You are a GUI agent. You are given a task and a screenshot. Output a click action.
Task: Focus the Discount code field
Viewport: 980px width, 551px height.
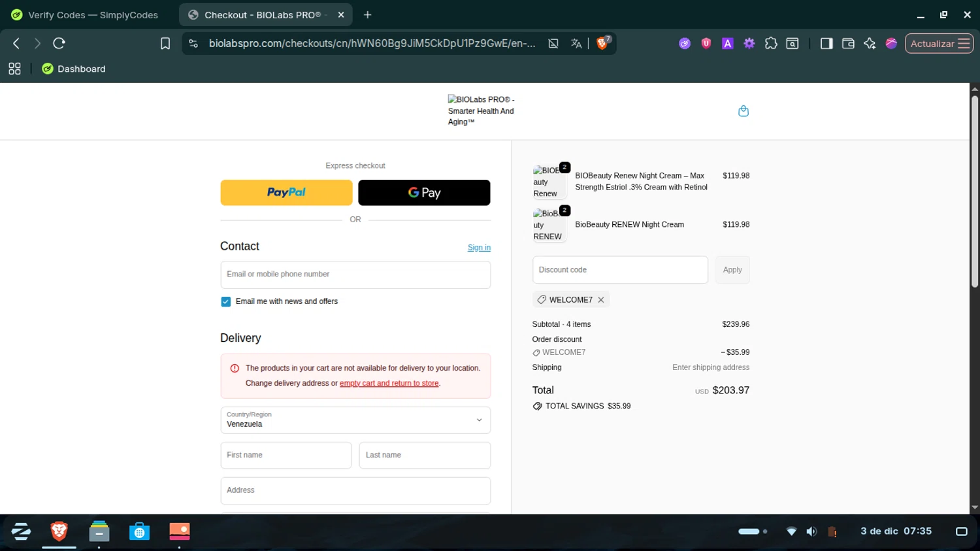pos(620,270)
